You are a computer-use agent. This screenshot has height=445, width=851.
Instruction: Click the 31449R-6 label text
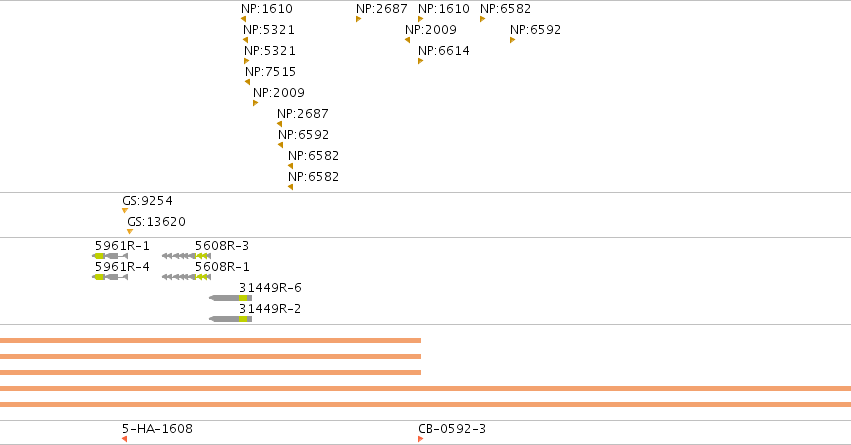[270, 288]
